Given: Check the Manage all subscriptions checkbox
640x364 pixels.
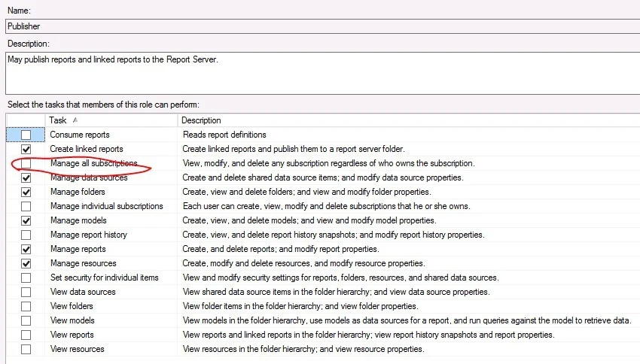Looking at the screenshot, I should pyautogui.click(x=26, y=164).
